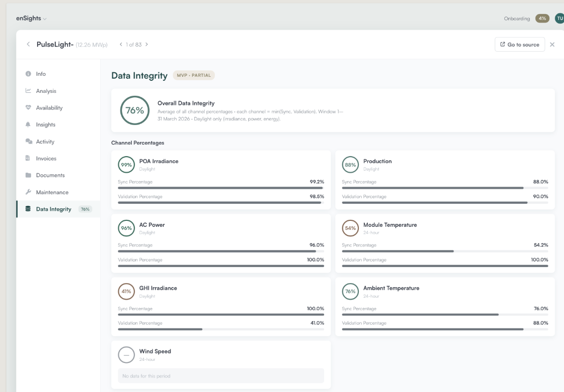
Task: Click AC Power Sync Percentage bar
Action: (221, 251)
